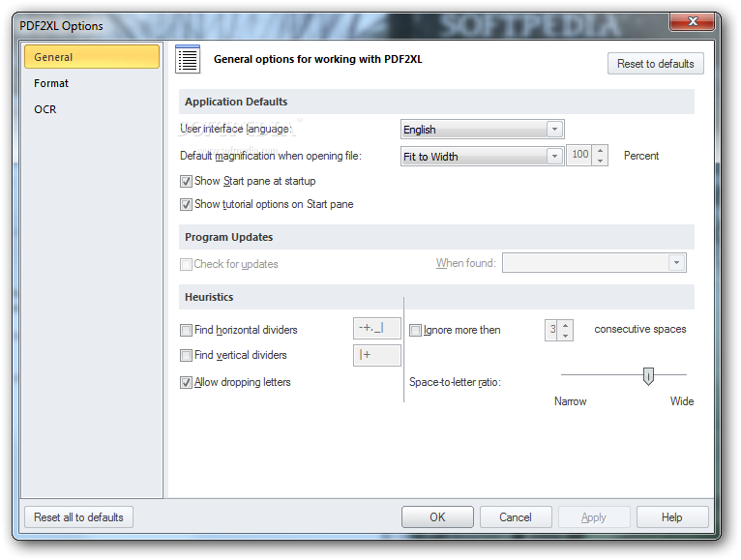741x560 pixels.
Task: Click the Program Updates section header
Action: [x=436, y=237]
